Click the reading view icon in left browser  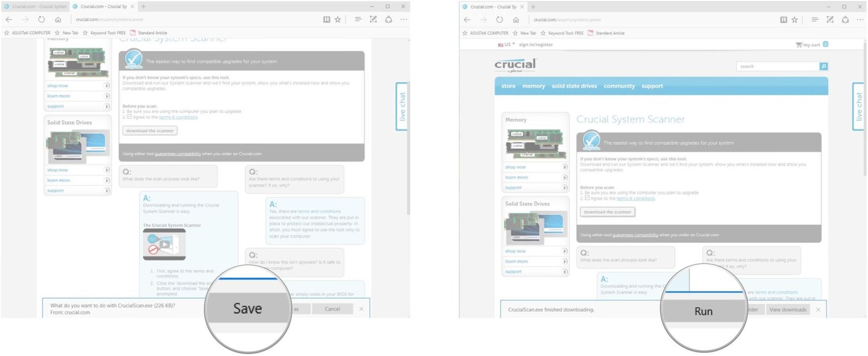pyautogui.click(x=326, y=19)
